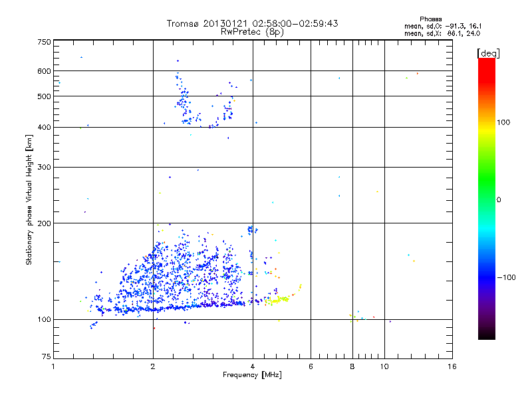Click the x-axis tick label '6'
Viewport: 532px width, 399px height.
click(x=311, y=366)
